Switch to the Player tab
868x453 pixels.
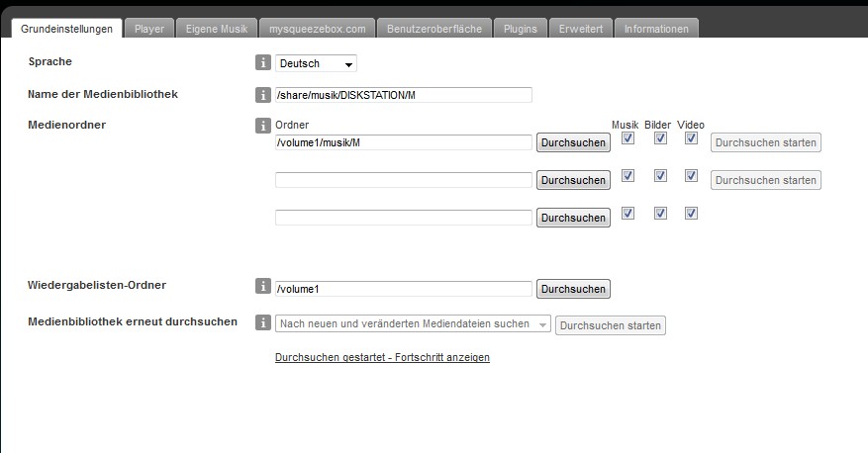click(149, 29)
